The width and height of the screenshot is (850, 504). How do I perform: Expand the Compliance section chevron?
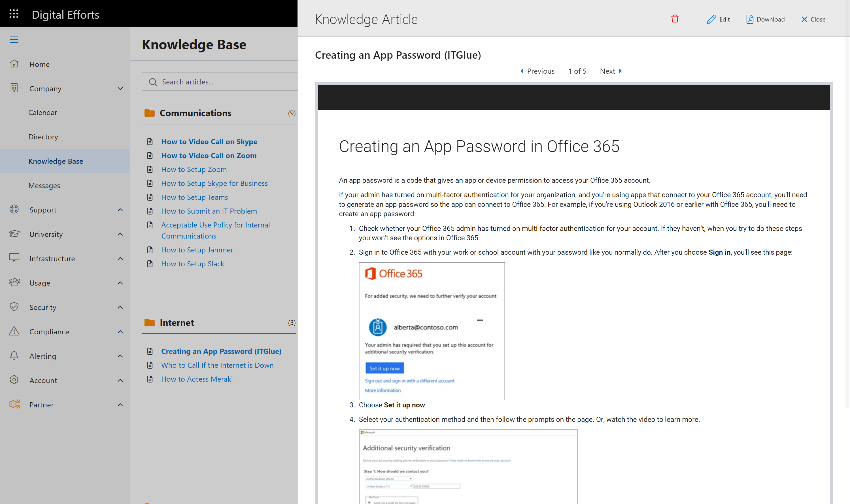coord(120,331)
